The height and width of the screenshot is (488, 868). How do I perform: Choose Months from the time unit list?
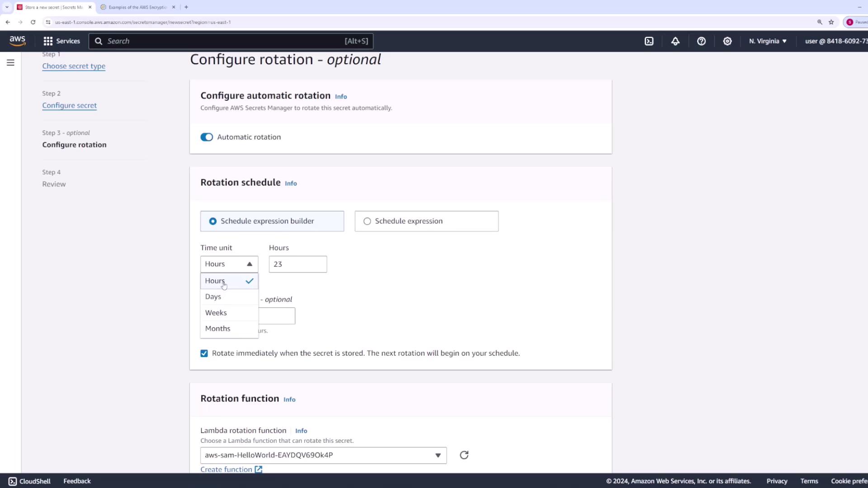pos(218,328)
